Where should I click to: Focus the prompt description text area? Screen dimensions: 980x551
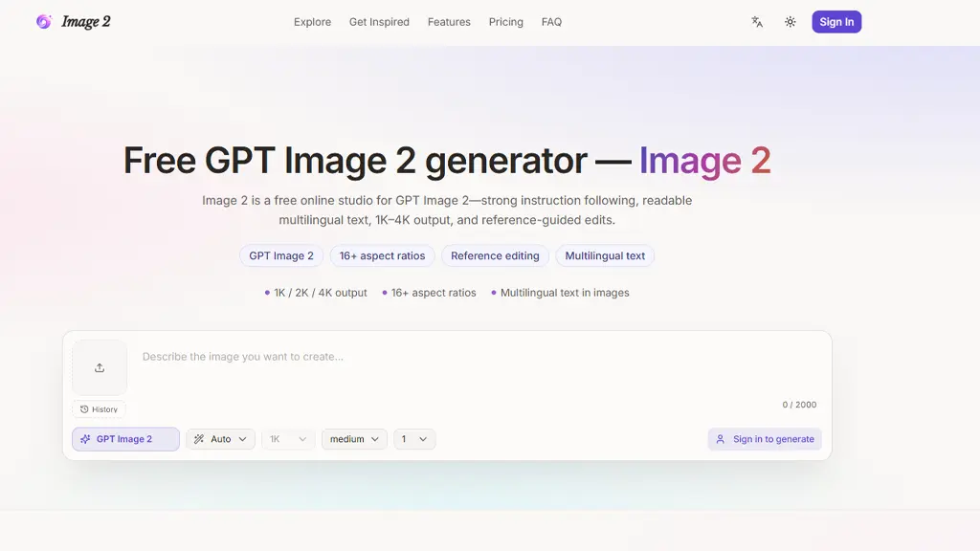479,368
